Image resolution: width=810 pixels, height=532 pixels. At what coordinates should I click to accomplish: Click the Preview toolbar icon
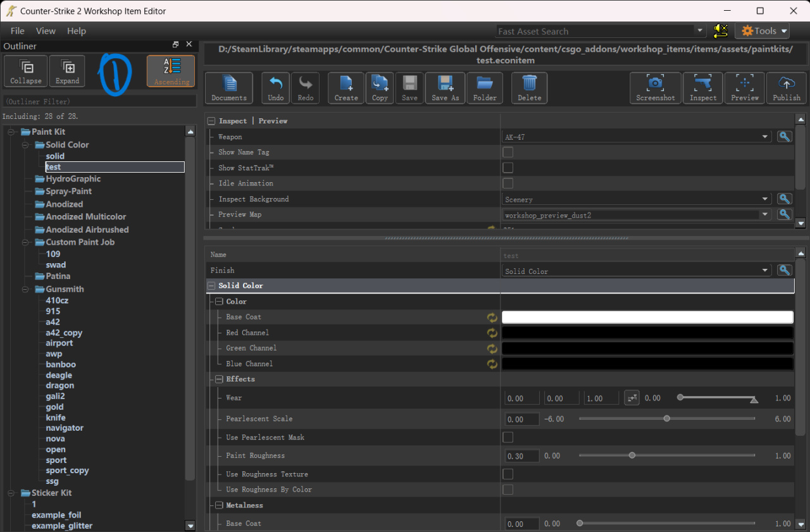[x=745, y=88]
